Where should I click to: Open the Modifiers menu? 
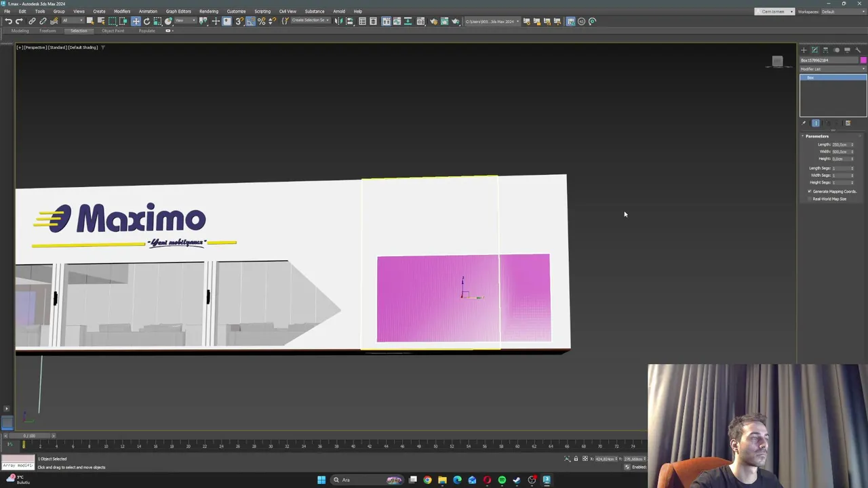click(122, 12)
